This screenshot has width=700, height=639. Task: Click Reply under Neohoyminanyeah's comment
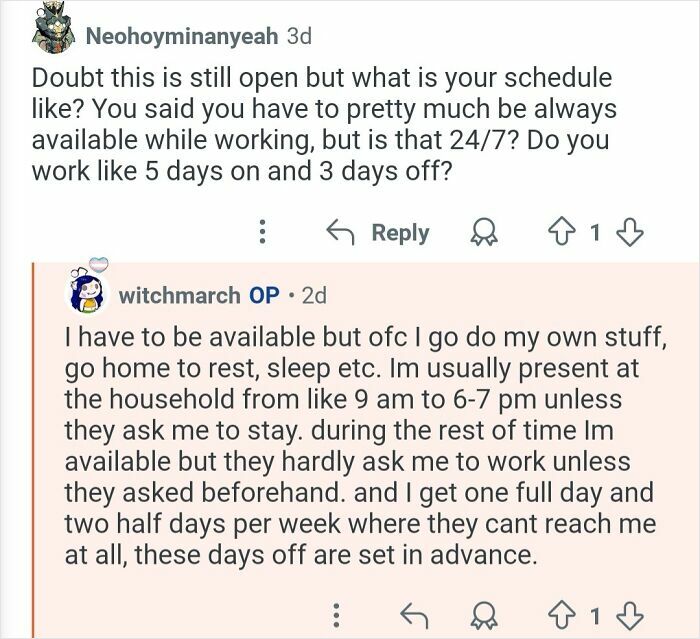(x=378, y=232)
